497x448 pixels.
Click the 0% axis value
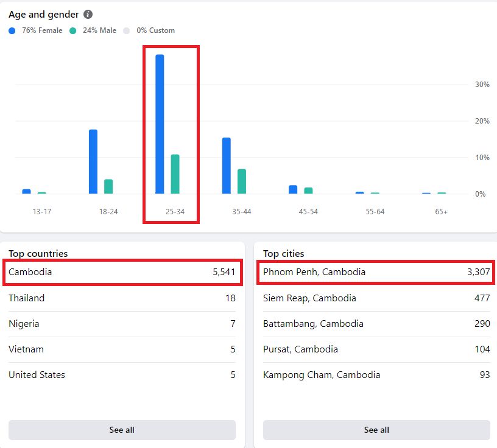480,194
